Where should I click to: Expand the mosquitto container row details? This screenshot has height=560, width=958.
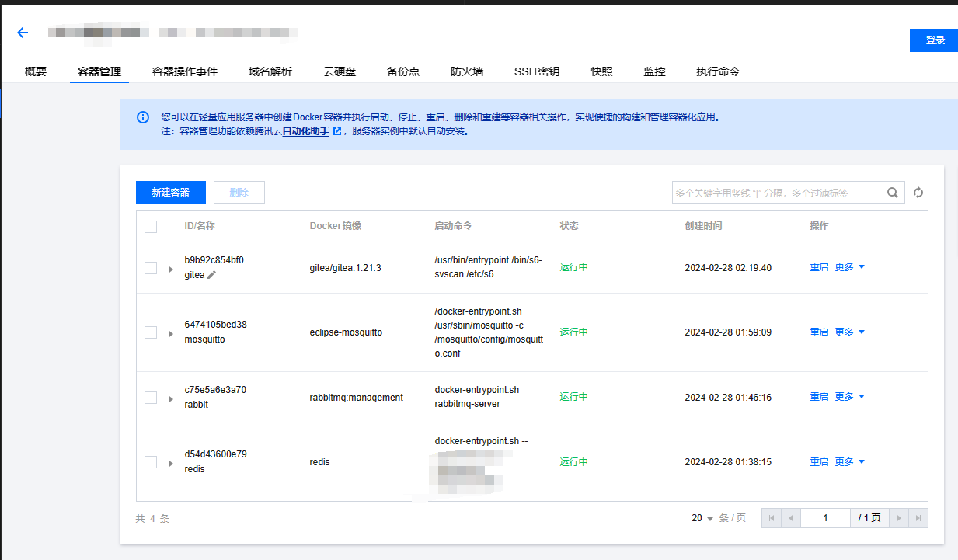[x=171, y=334]
